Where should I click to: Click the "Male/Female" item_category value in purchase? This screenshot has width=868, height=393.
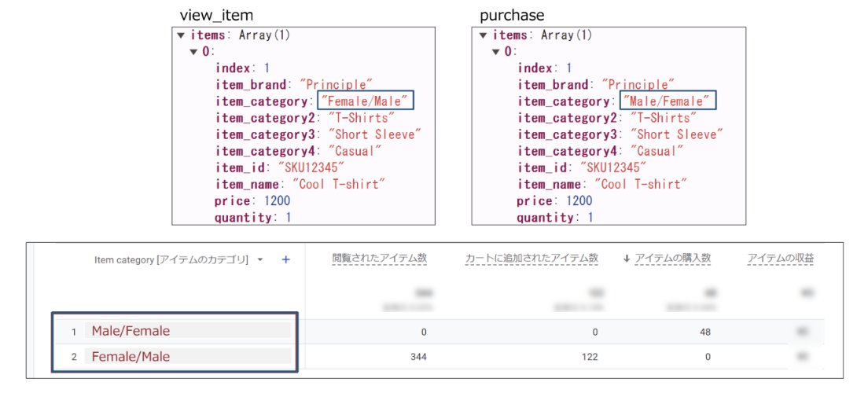tap(668, 101)
